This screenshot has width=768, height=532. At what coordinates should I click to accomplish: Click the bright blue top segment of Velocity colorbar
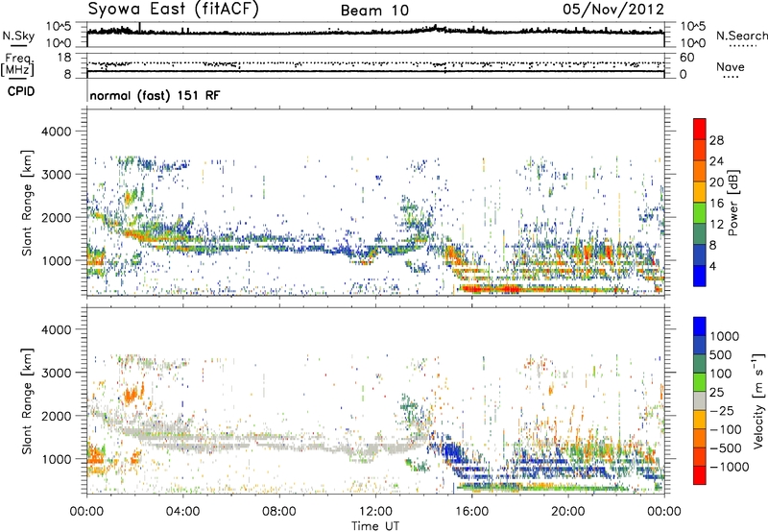700,326
